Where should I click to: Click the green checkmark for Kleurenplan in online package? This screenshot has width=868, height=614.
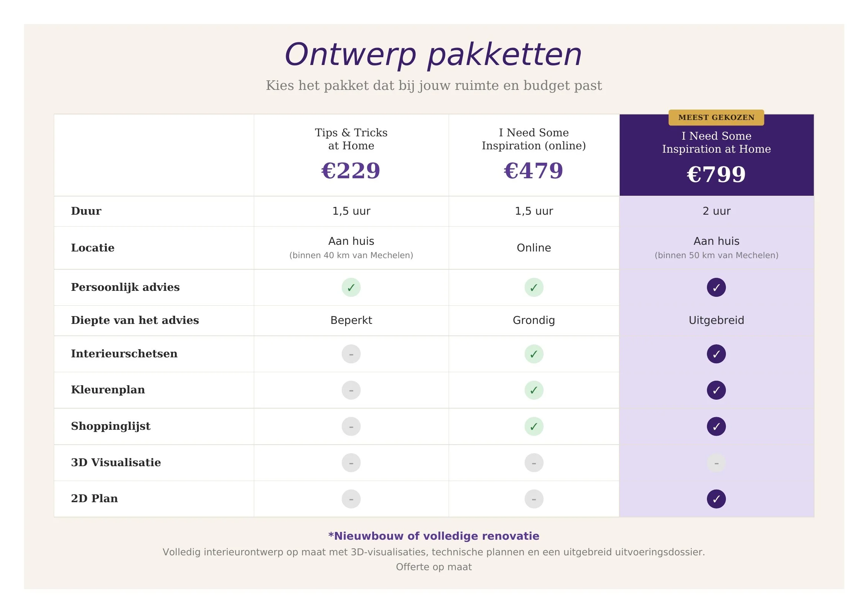click(534, 390)
